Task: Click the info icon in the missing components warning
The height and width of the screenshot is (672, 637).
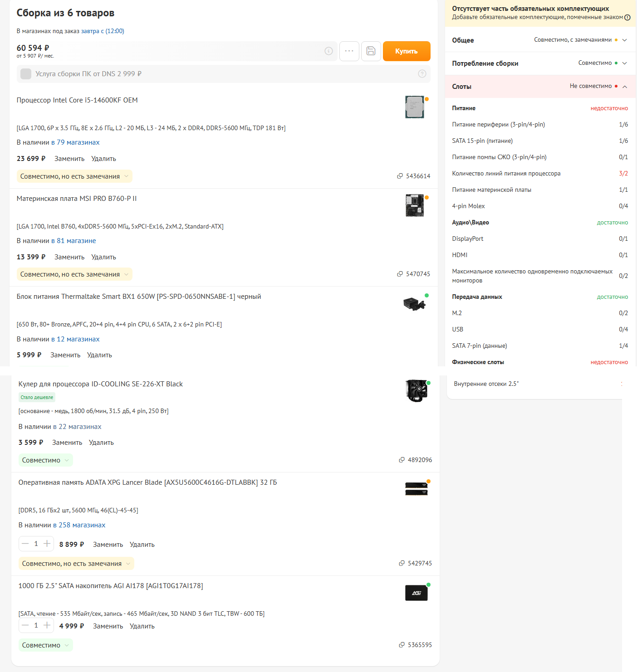Action: tap(627, 17)
